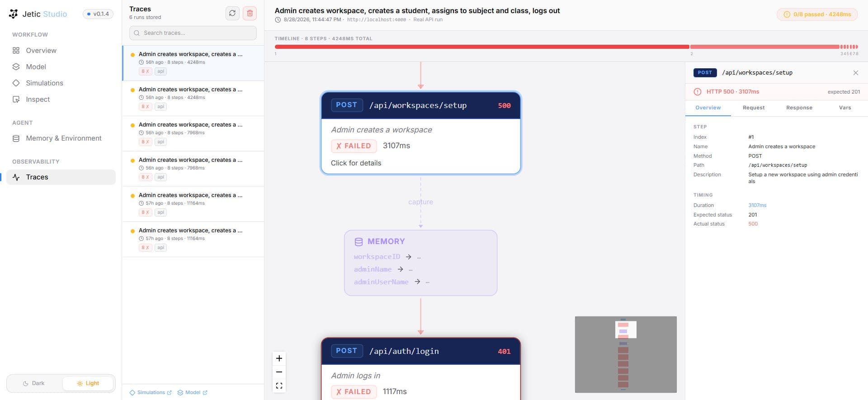Open the 57h ago 11164ms trace, fifth in list
Viewport: 868px width, 400px height.
pos(193,204)
